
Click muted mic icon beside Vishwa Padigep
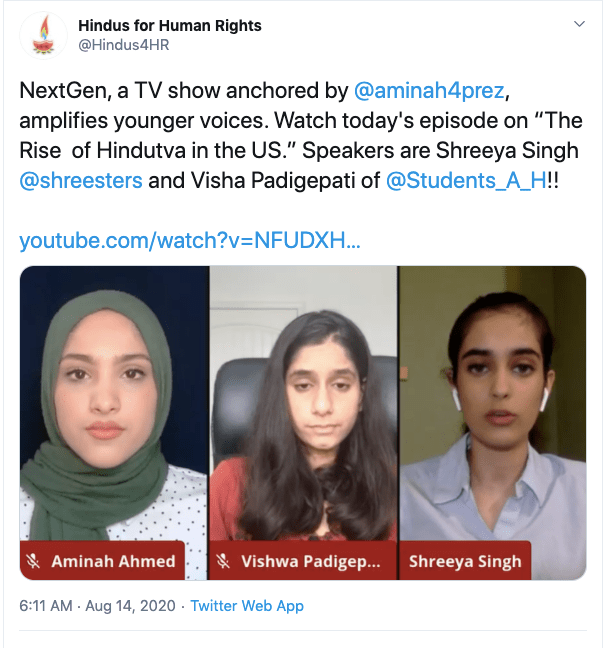coord(223,561)
